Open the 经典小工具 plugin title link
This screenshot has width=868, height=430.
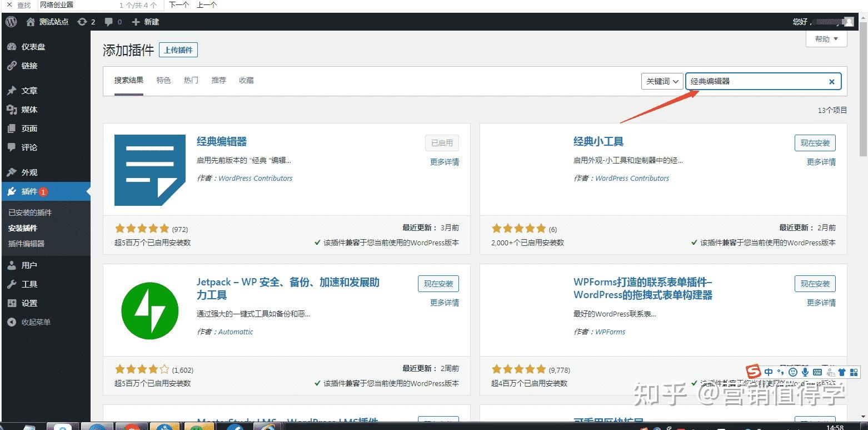(x=598, y=142)
